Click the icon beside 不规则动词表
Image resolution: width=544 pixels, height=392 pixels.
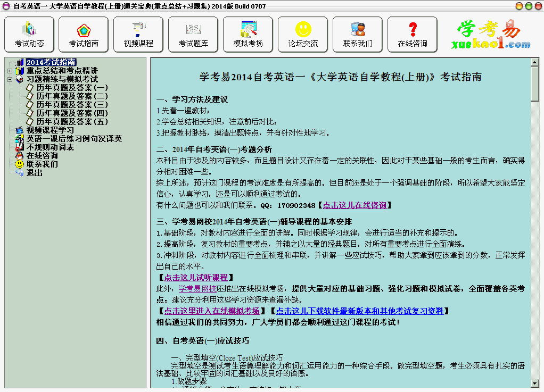coord(20,147)
